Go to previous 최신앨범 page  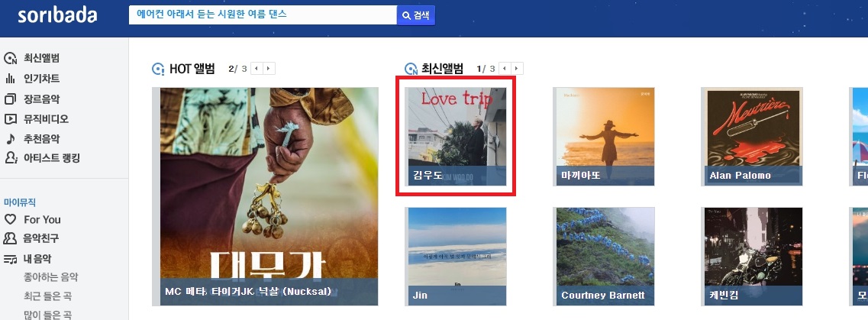(x=505, y=69)
